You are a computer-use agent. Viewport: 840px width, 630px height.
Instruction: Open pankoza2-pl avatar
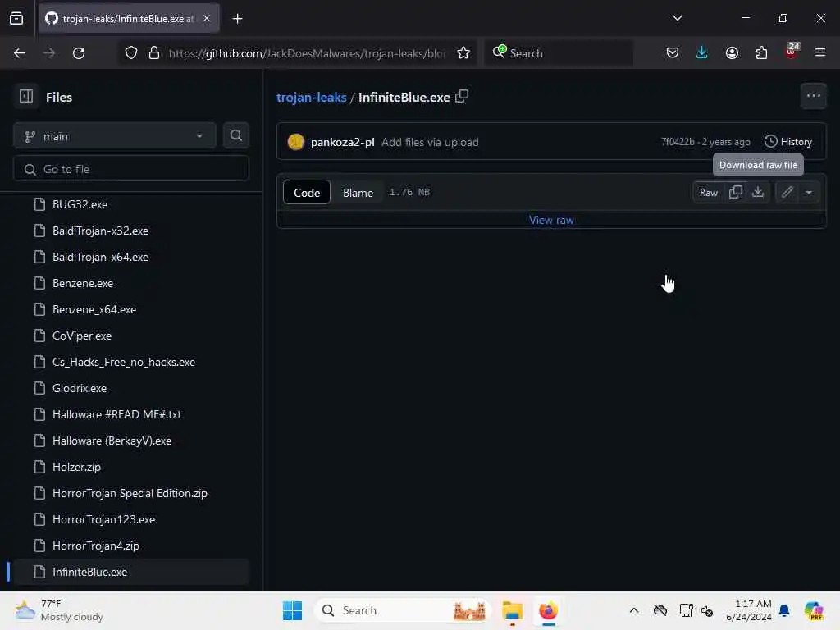tap(295, 142)
